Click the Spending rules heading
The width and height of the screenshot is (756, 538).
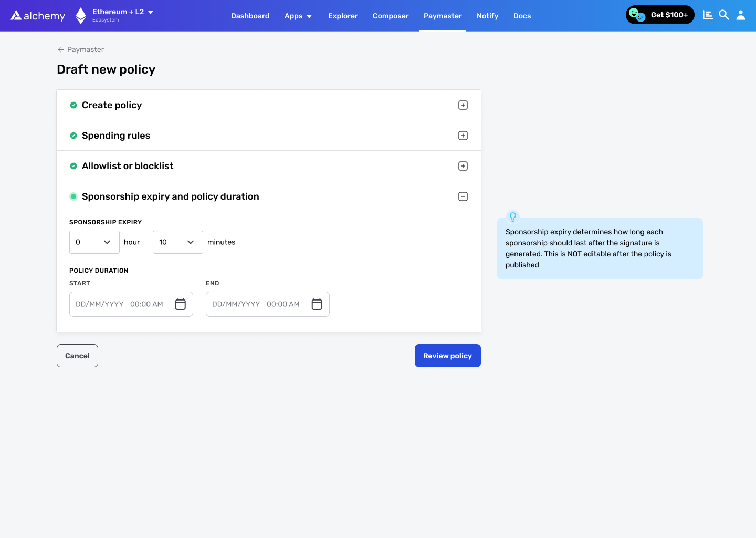click(116, 136)
